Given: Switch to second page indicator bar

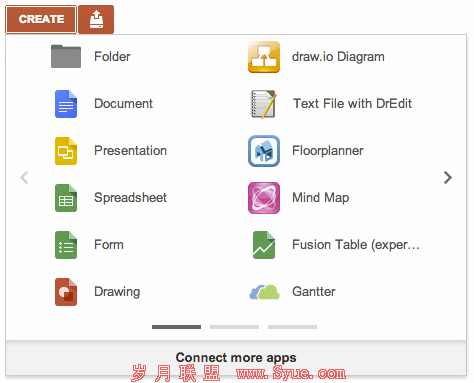Looking at the screenshot, I should pyautogui.click(x=234, y=327).
